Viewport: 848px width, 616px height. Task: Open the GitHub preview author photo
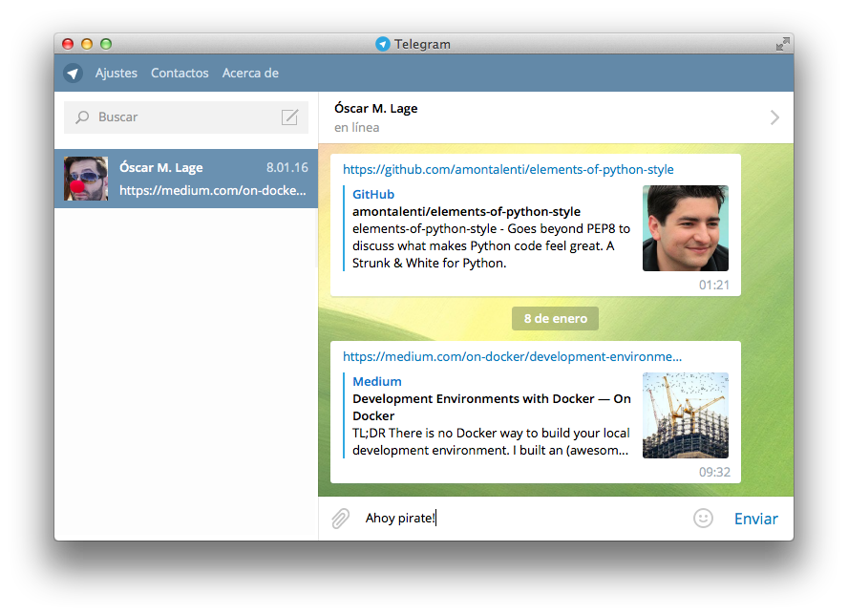(686, 228)
